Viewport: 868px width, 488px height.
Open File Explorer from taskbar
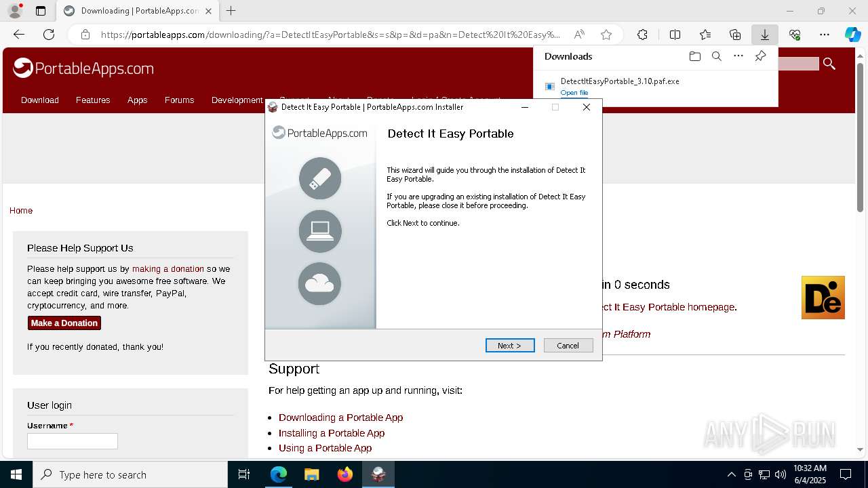click(x=311, y=474)
